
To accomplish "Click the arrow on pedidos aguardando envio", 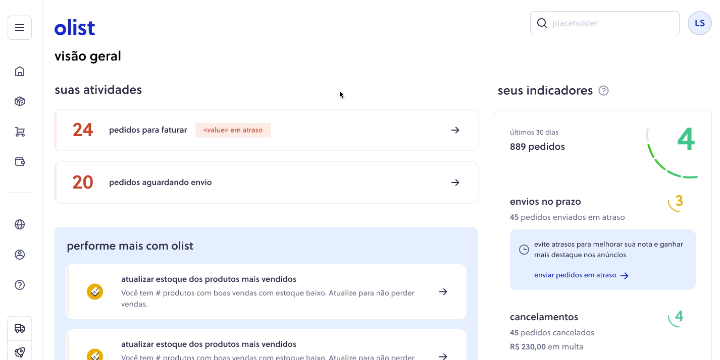I will [x=455, y=182].
